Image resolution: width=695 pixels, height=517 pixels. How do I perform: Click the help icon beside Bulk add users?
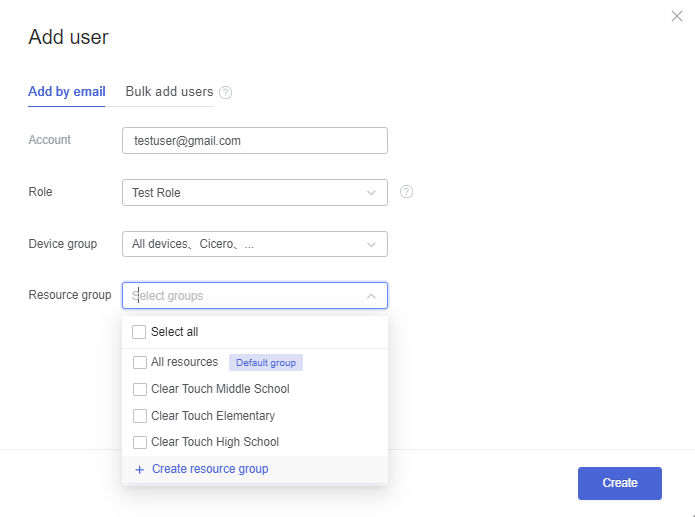[x=226, y=92]
